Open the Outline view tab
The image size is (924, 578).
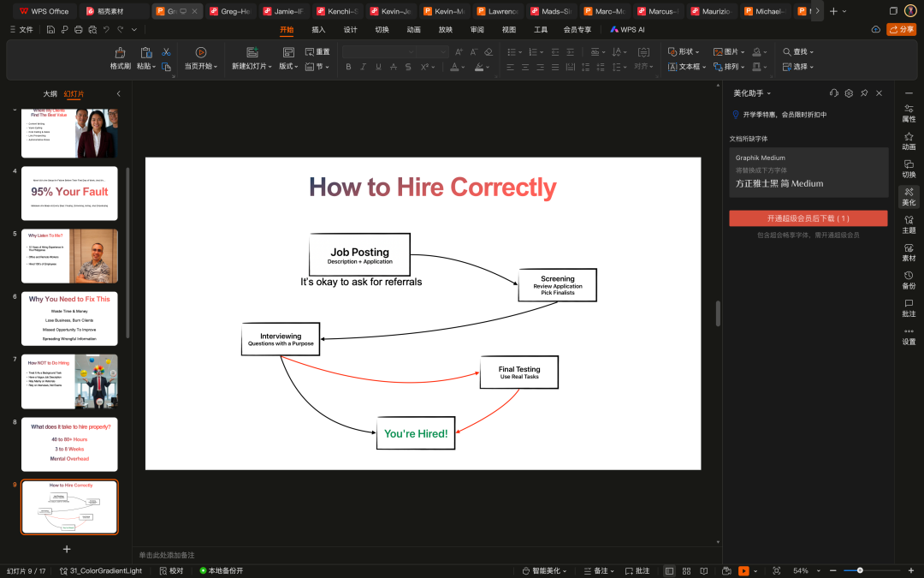coord(50,94)
